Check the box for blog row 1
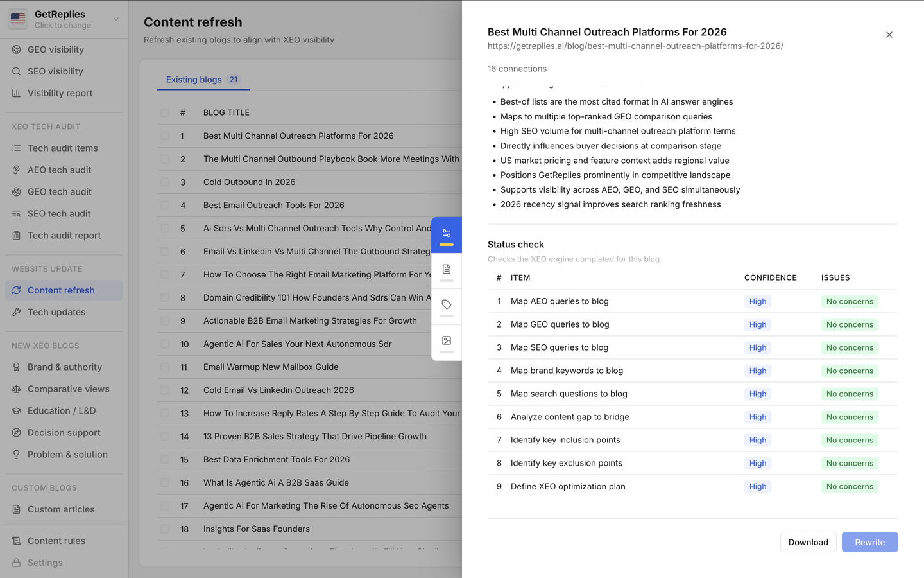Screen dimensions: 924x578 coord(165,136)
